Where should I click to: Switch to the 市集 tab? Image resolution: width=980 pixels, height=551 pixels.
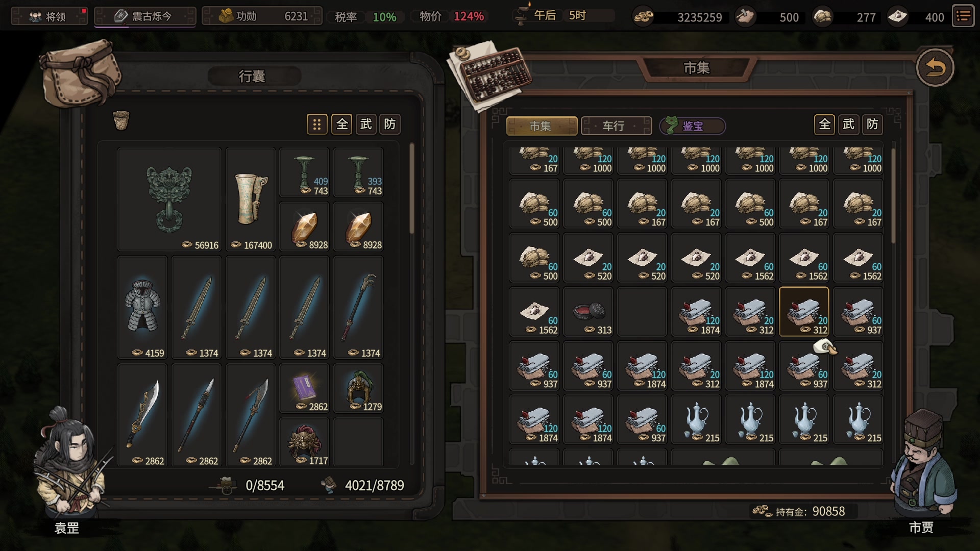(542, 126)
